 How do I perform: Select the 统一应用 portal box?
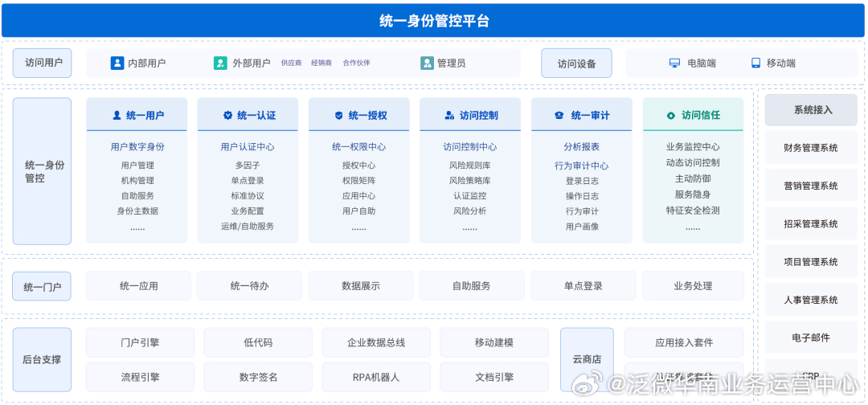[x=138, y=286]
